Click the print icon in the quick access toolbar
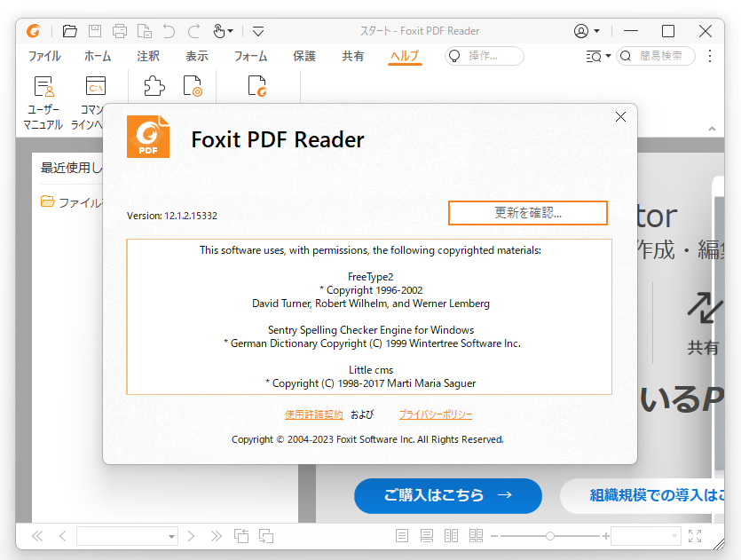This screenshot has height=560, width=741. click(120, 30)
